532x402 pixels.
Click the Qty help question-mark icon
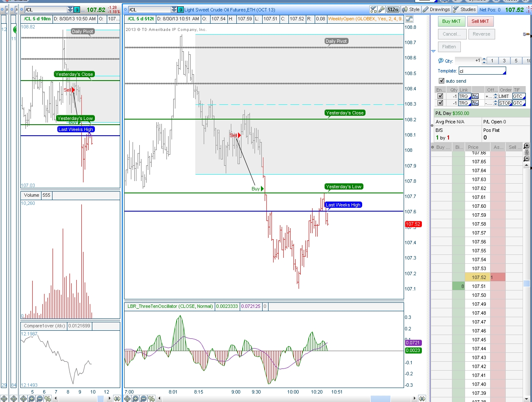[x=441, y=61]
